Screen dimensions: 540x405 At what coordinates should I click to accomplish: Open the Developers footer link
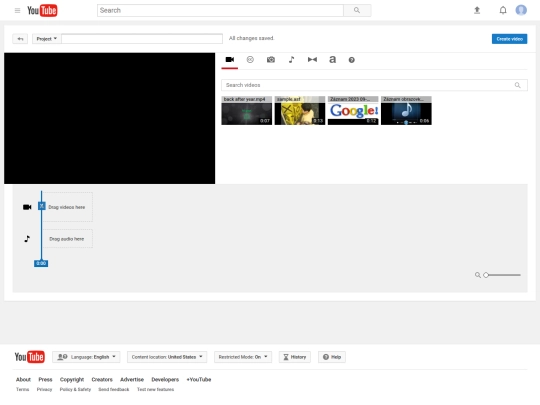165,380
